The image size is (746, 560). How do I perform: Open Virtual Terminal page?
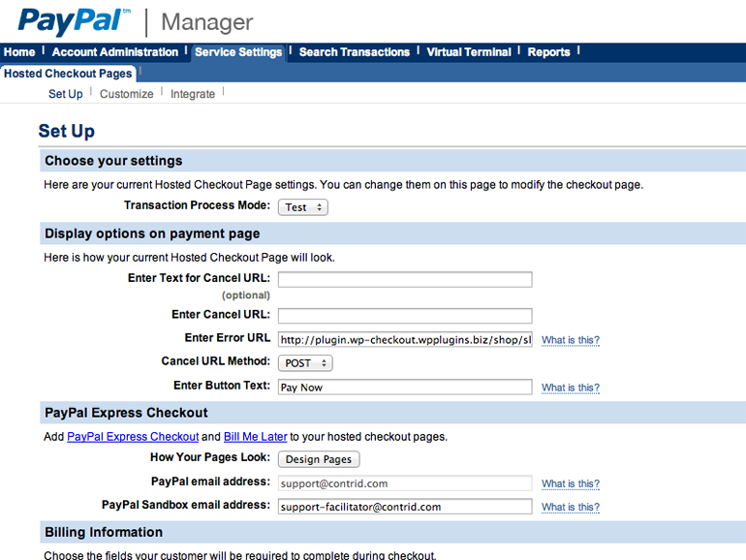pyautogui.click(x=471, y=52)
